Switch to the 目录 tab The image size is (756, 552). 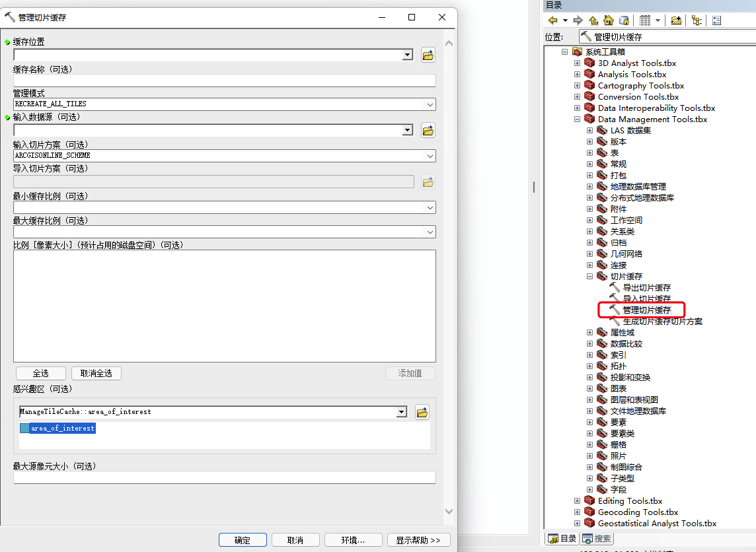point(562,539)
